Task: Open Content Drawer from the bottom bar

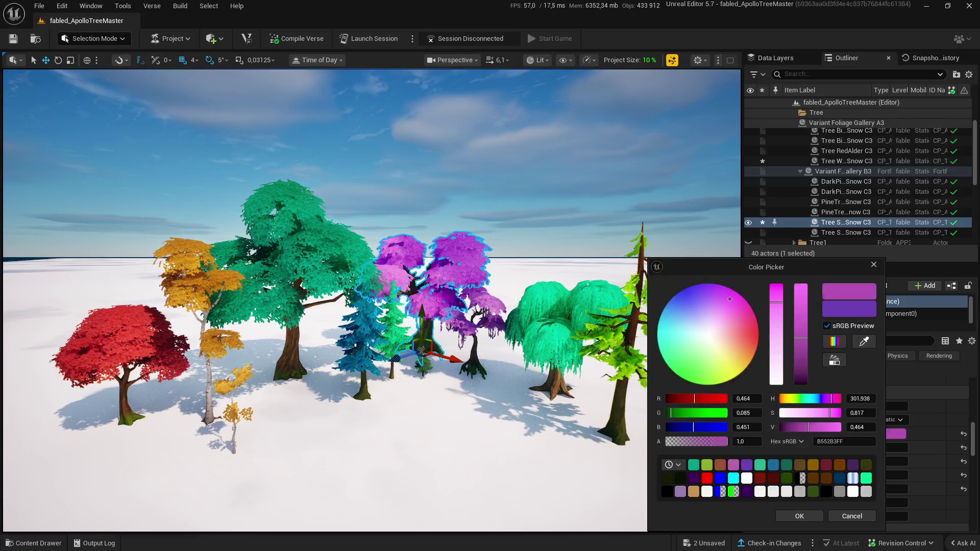Action: 34,543
